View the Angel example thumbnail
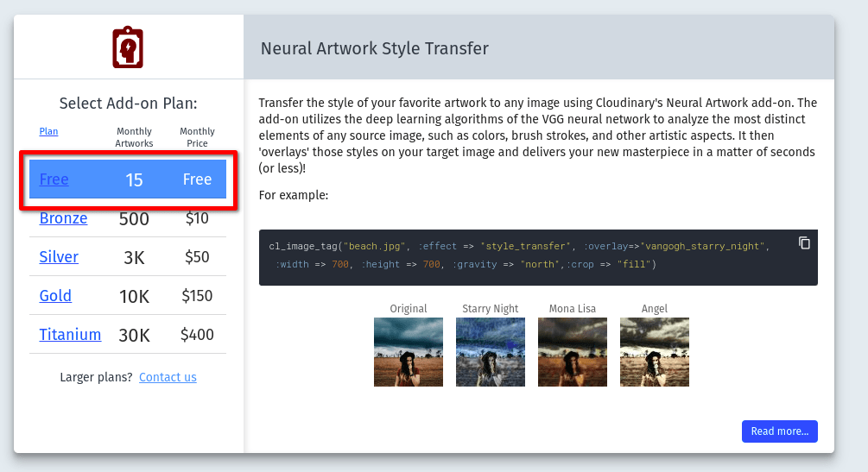 [655, 352]
